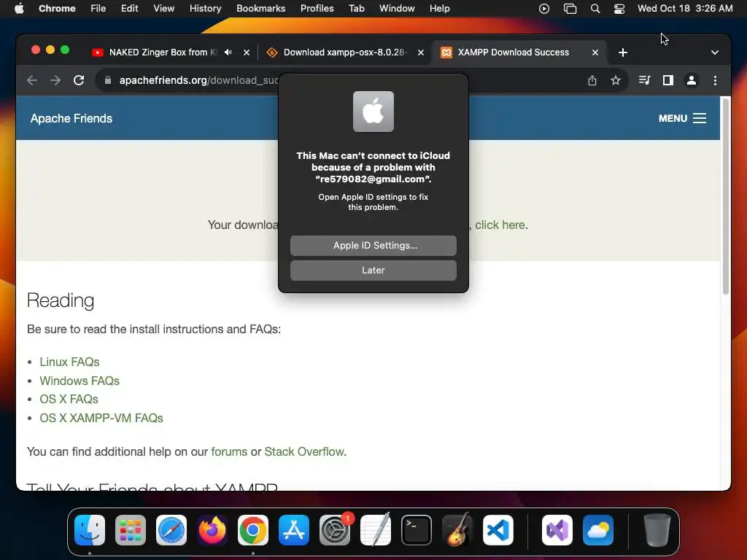Open the File menu
The width and height of the screenshot is (747, 560).
click(x=98, y=9)
